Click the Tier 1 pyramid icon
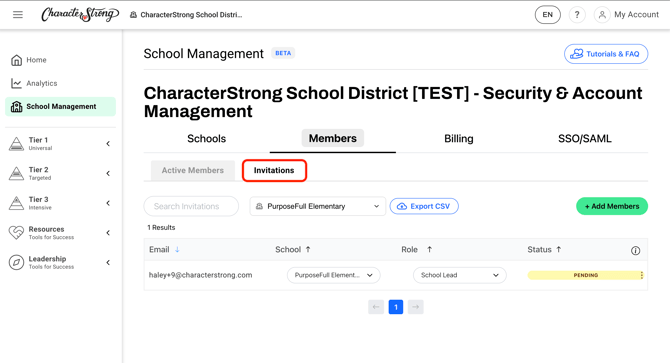Image resolution: width=670 pixels, height=363 pixels. point(16,144)
